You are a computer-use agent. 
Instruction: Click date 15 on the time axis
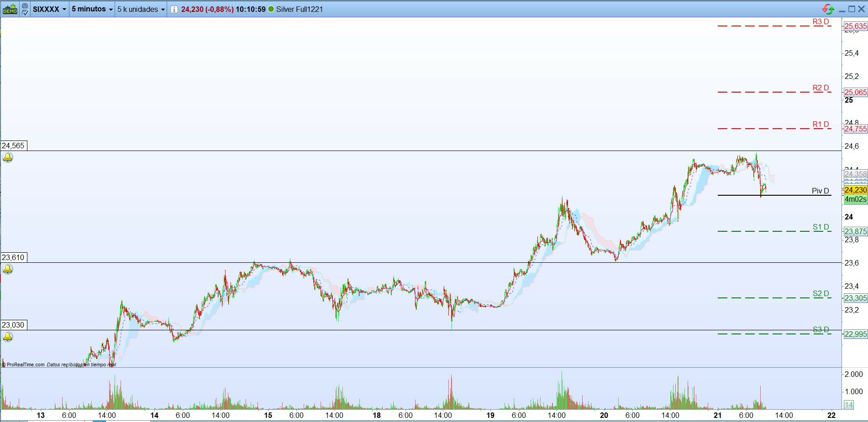click(268, 415)
